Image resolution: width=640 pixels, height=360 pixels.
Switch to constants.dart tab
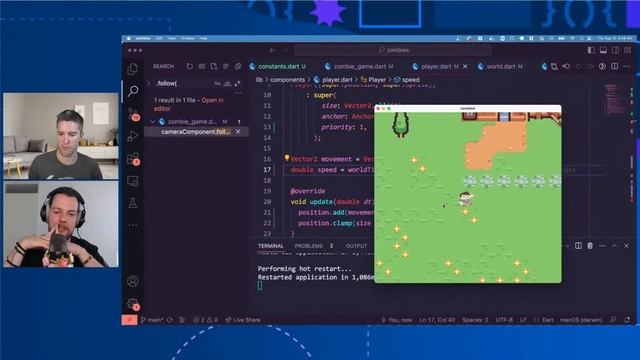278,66
